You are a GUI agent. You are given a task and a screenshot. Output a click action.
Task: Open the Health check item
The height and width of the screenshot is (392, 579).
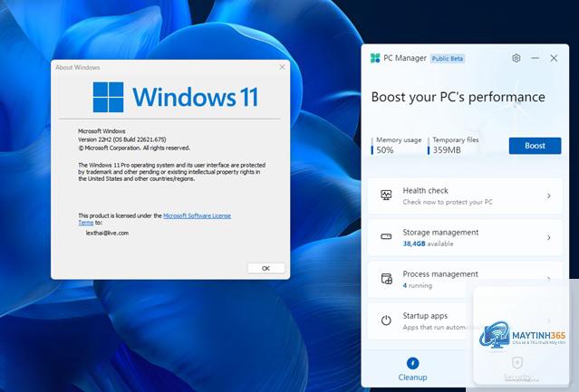click(x=465, y=196)
